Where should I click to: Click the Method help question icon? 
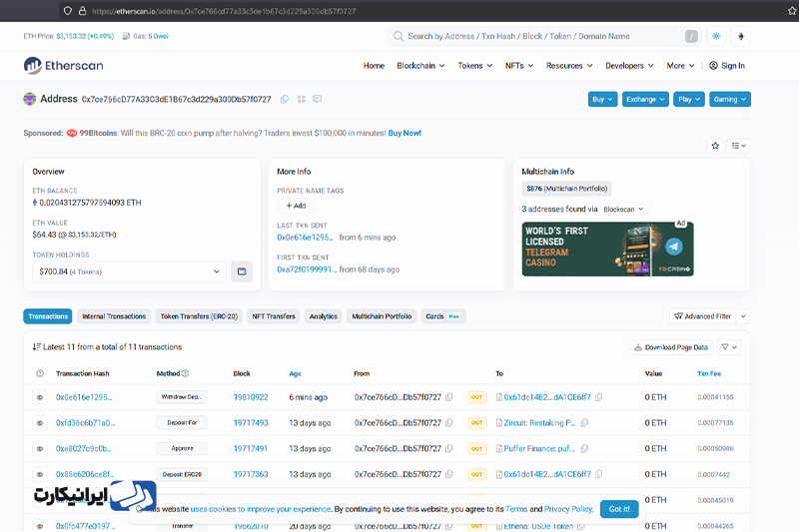[x=186, y=373]
